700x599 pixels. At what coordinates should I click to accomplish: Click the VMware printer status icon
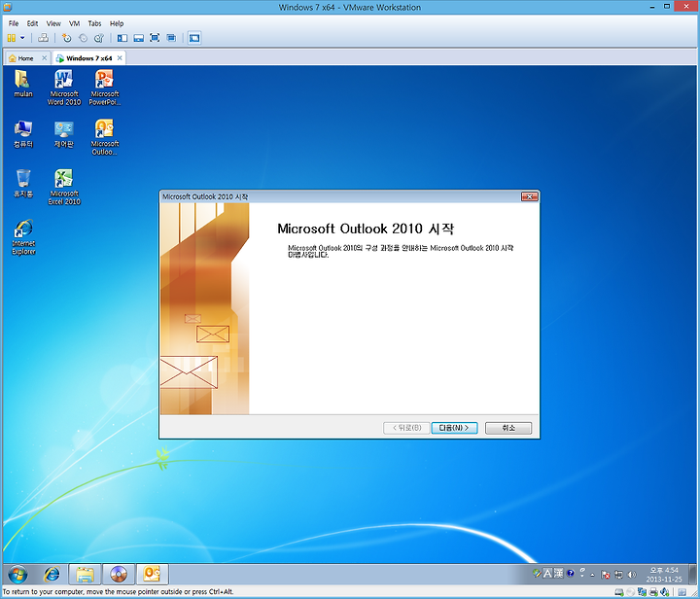653,592
